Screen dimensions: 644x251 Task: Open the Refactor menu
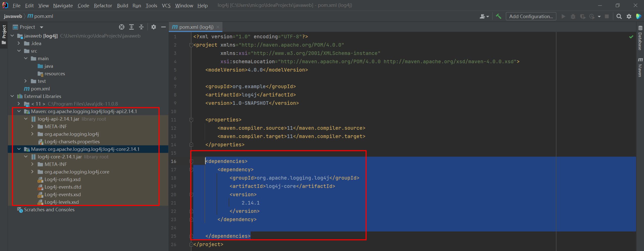(103, 6)
